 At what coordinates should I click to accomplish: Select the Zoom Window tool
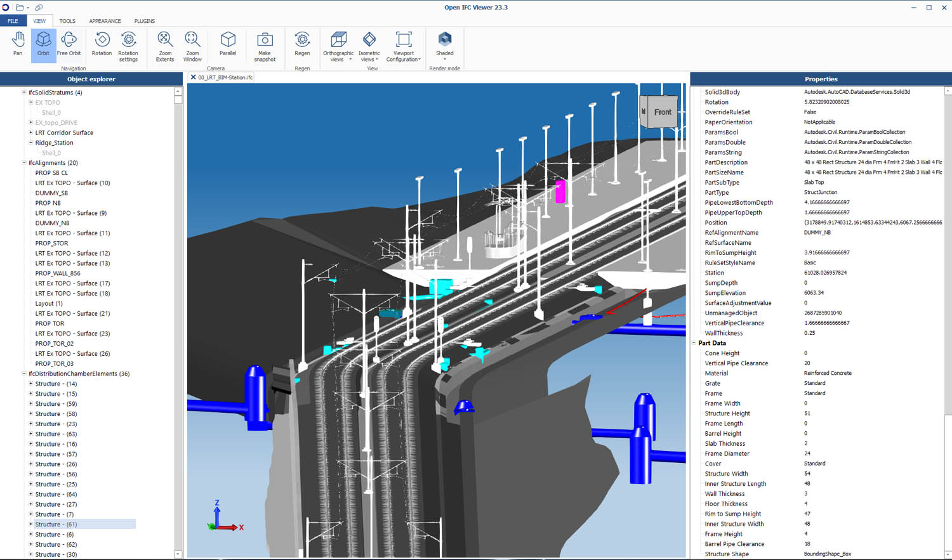(192, 46)
